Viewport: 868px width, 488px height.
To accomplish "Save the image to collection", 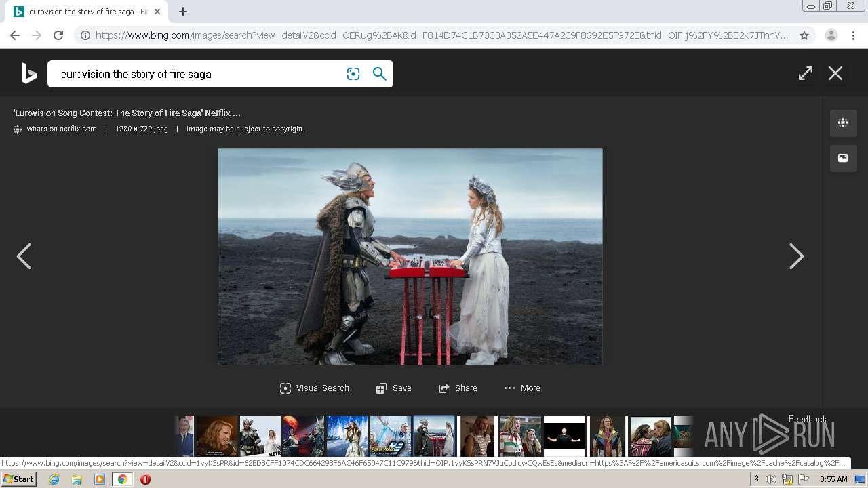I will click(394, 388).
